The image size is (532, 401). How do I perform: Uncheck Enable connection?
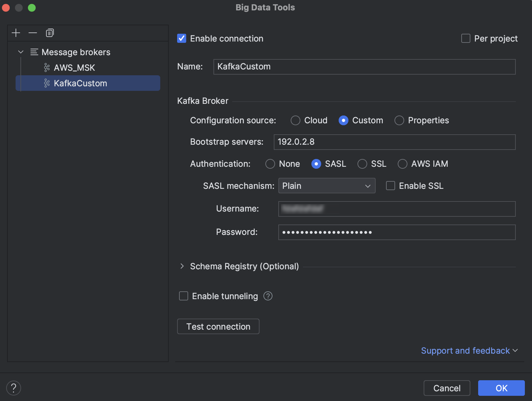click(x=181, y=38)
